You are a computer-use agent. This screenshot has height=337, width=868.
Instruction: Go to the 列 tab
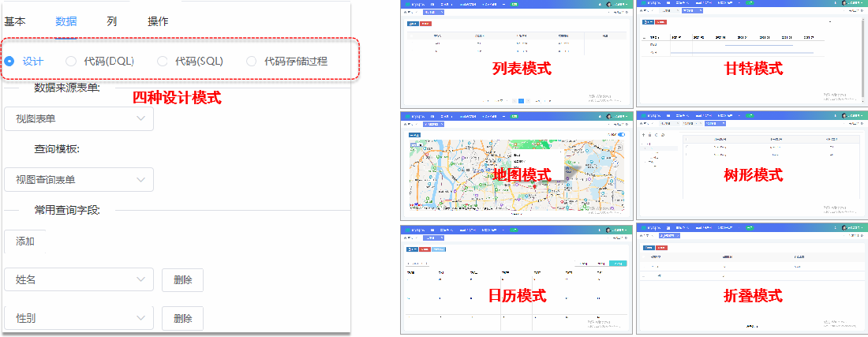click(x=112, y=21)
